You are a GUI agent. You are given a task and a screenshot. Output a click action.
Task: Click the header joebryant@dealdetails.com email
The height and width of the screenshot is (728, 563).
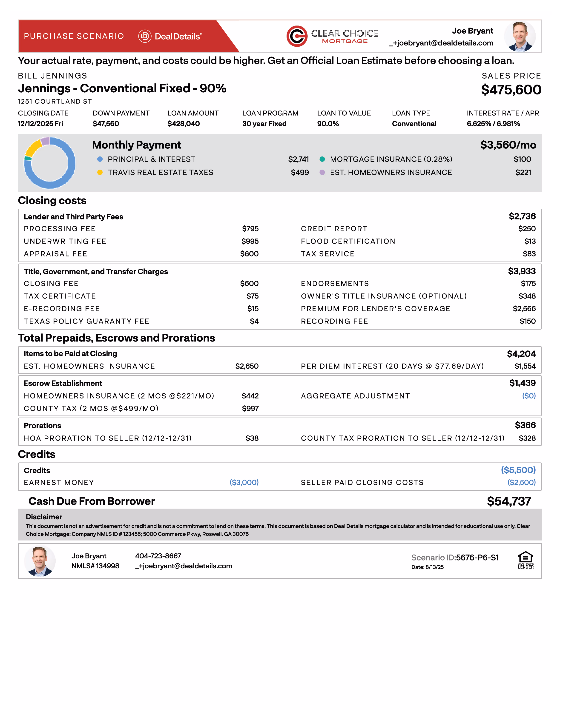441,43
